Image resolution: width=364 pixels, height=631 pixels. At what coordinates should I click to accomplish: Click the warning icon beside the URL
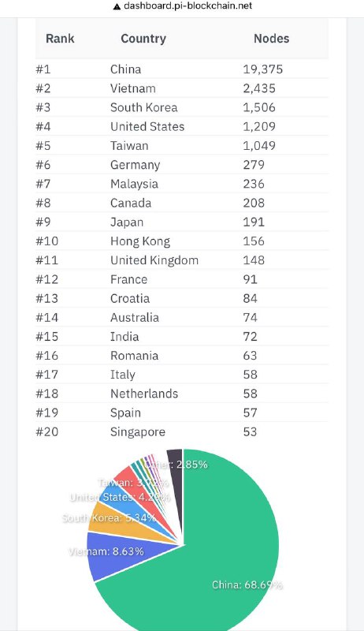117,6
